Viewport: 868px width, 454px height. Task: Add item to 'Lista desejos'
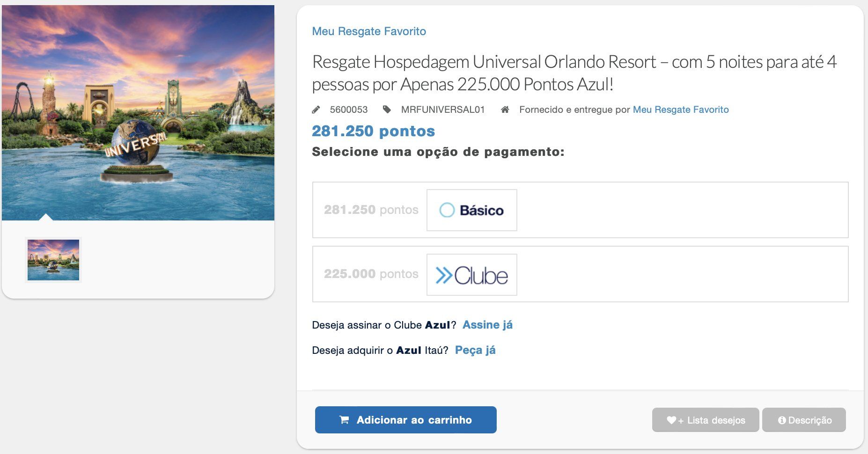(705, 420)
